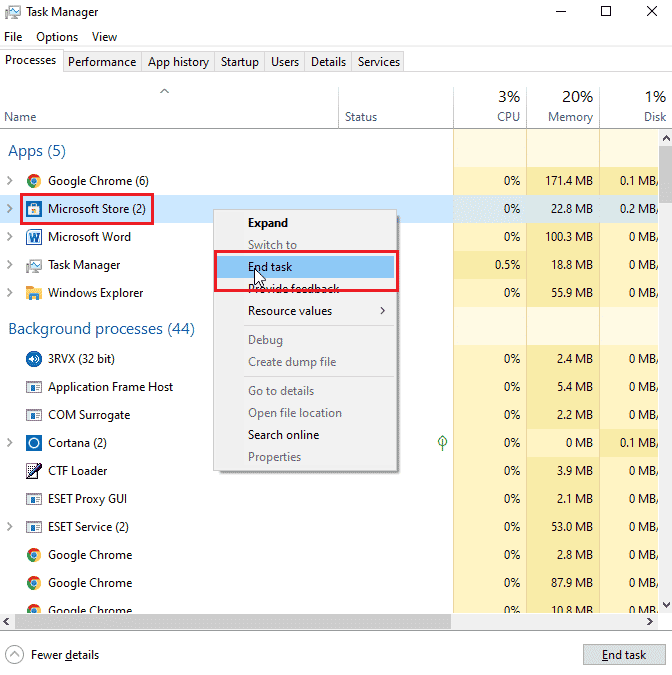This screenshot has width=672, height=675.
Task: Click the horizontal scrollbar right arrow
Action: pyautogui.click(x=650, y=622)
